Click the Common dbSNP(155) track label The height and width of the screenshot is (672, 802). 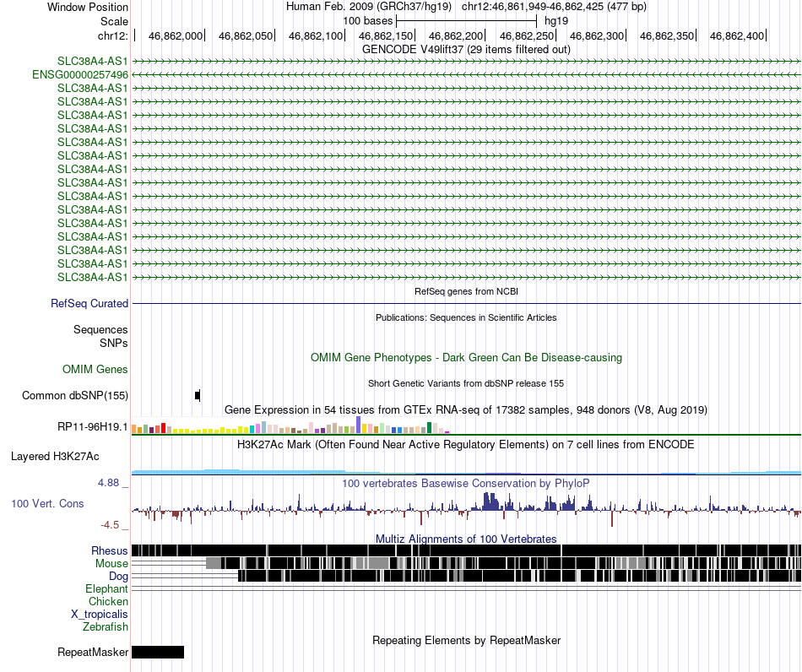click(74, 395)
